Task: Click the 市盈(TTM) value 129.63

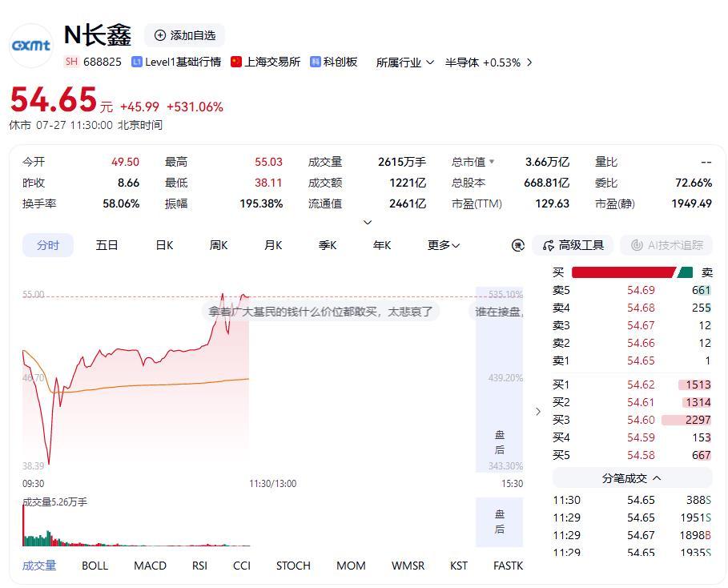Action: (552, 203)
